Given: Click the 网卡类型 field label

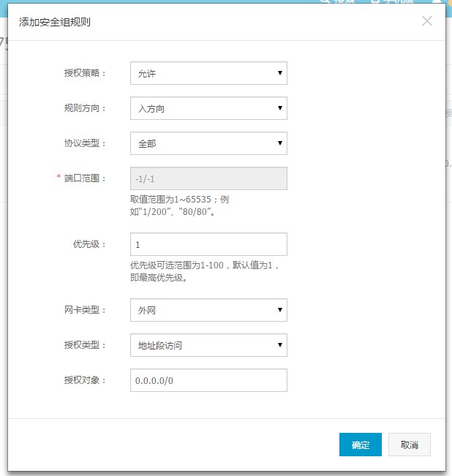Looking at the screenshot, I should (x=85, y=310).
